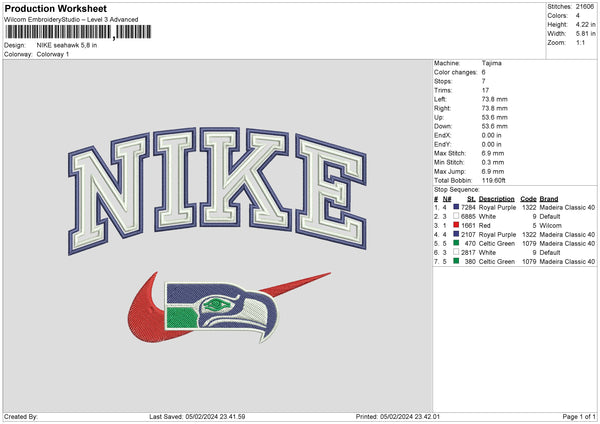Select the Seahawks head logo in the preview
Image resolution: width=600 pixels, height=424 pixels.
221,311
